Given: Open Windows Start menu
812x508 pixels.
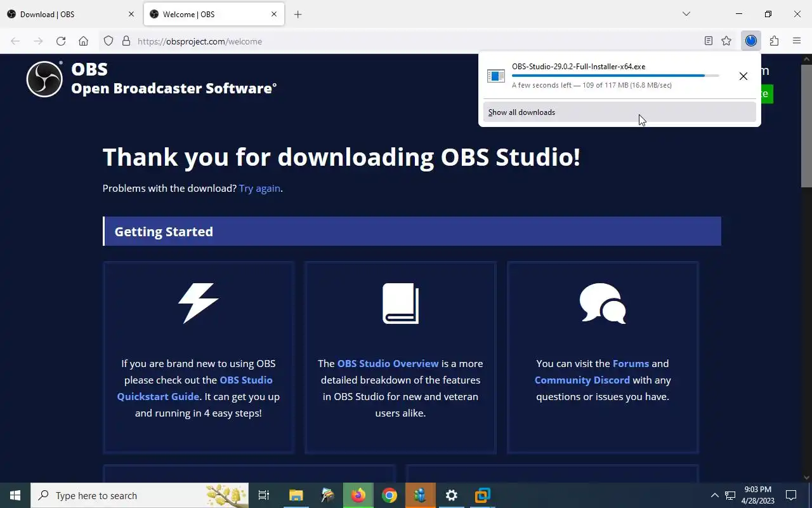Looking at the screenshot, I should click(x=15, y=495).
